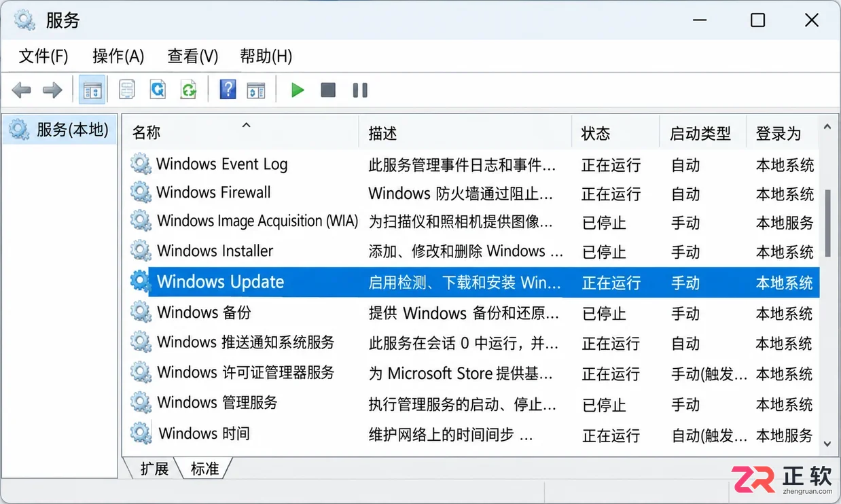Open the 帮助(H) menu
Screen dimensions: 841x504
click(x=266, y=56)
